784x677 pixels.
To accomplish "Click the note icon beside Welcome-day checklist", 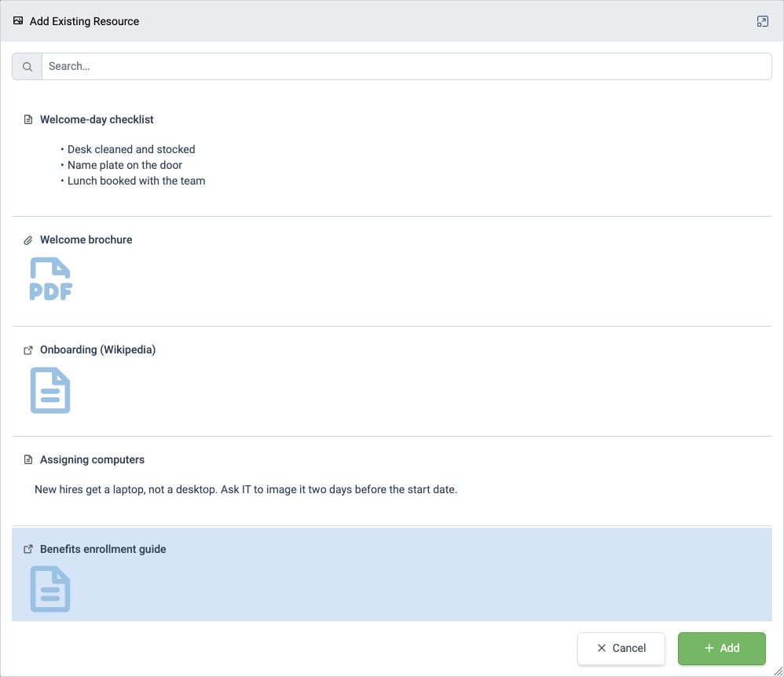I will (x=28, y=119).
